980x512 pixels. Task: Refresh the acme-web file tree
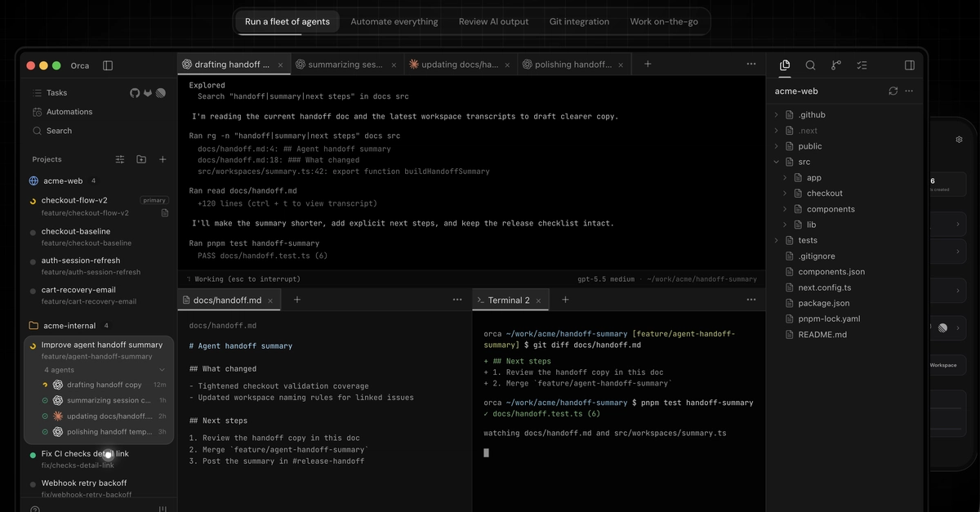pyautogui.click(x=893, y=91)
